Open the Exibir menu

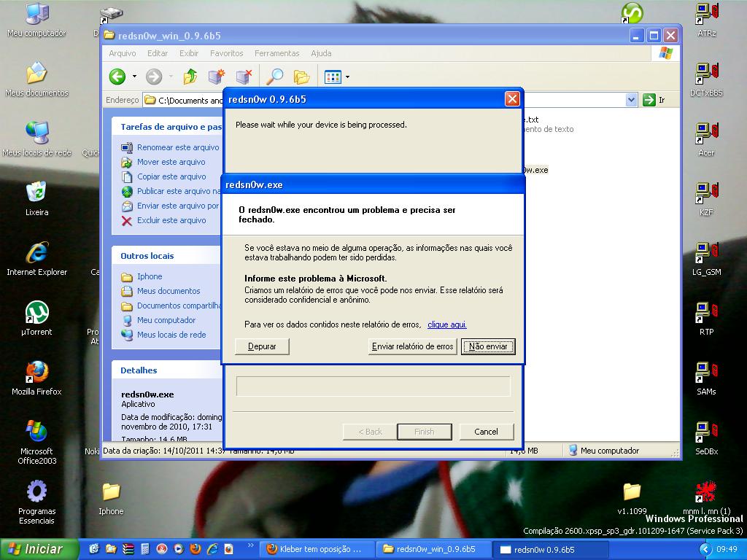tap(189, 53)
